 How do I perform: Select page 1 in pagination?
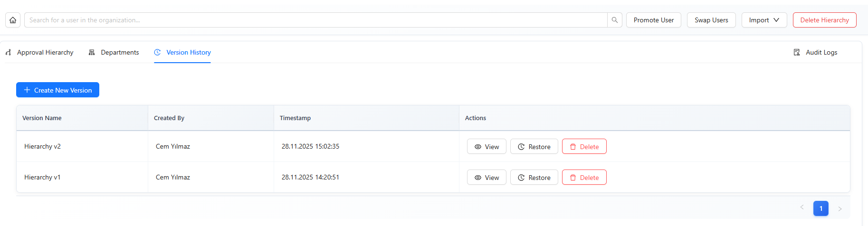821,208
